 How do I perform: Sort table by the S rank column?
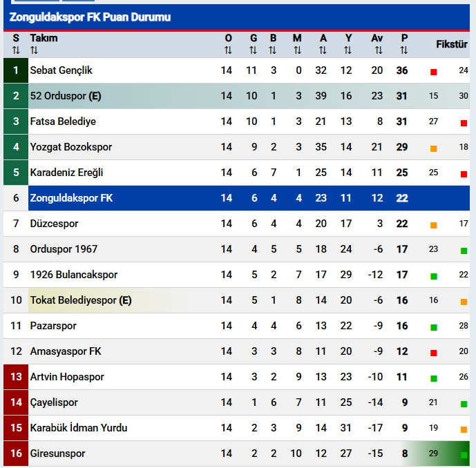tap(16, 44)
